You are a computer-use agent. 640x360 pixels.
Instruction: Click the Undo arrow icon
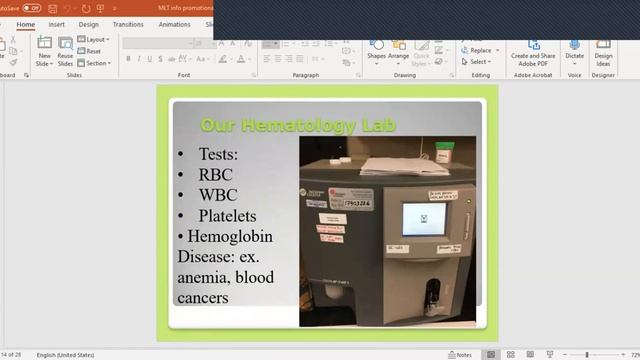pyautogui.click(x=67, y=8)
